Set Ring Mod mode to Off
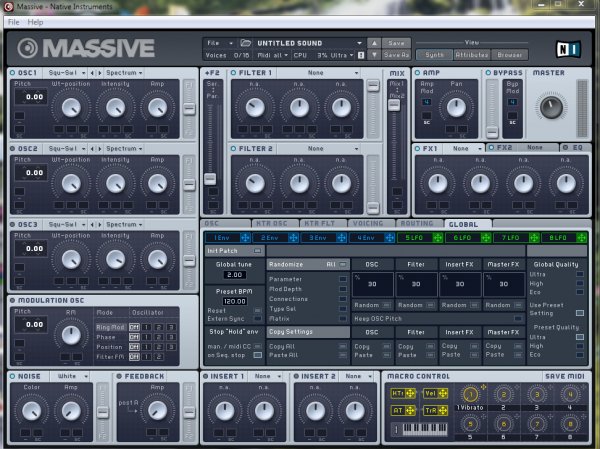 pos(134,327)
